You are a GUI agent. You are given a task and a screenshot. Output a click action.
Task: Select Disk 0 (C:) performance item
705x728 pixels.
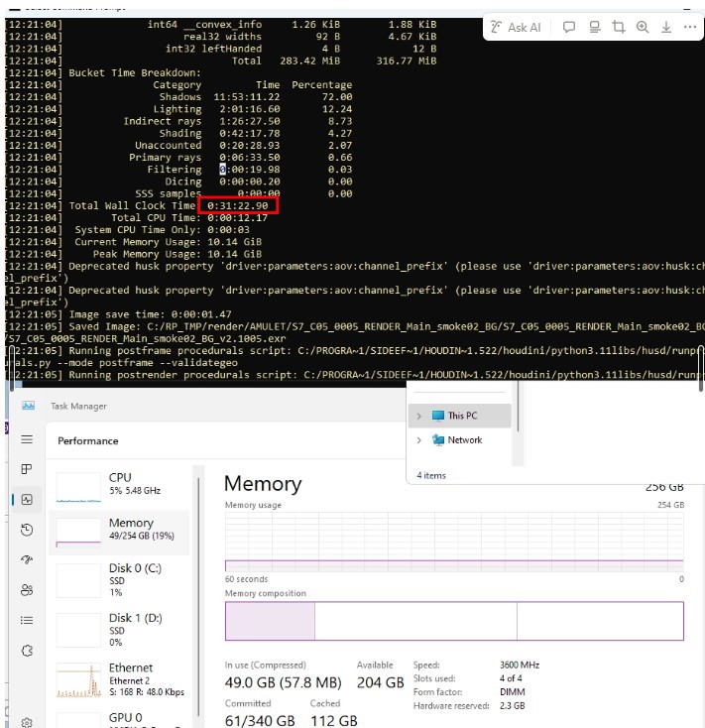point(119,580)
